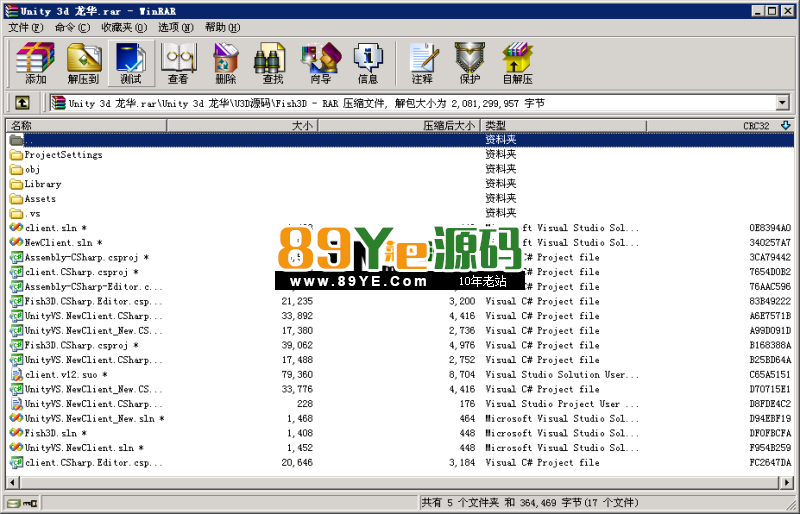Click the ProjectSettings folder icon

point(16,155)
